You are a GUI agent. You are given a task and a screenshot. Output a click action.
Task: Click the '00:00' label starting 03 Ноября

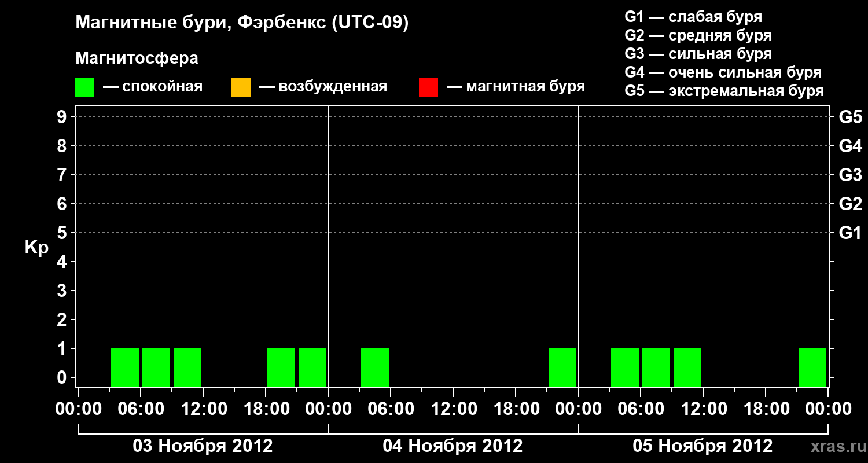[78, 409]
